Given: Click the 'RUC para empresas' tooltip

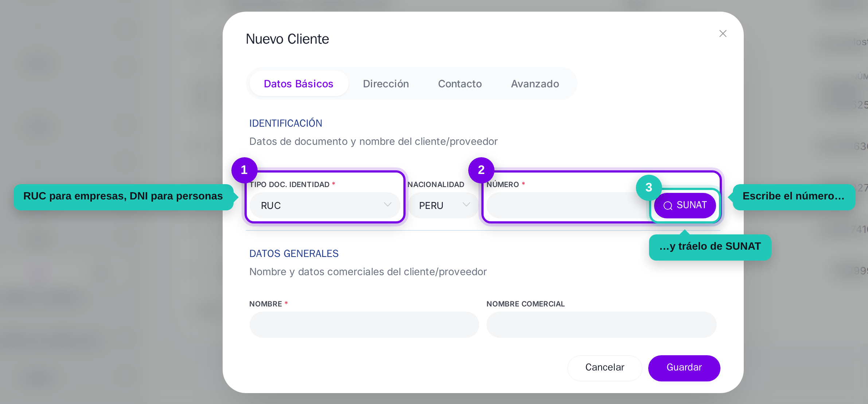Looking at the screenshot, I should (123, 197).
